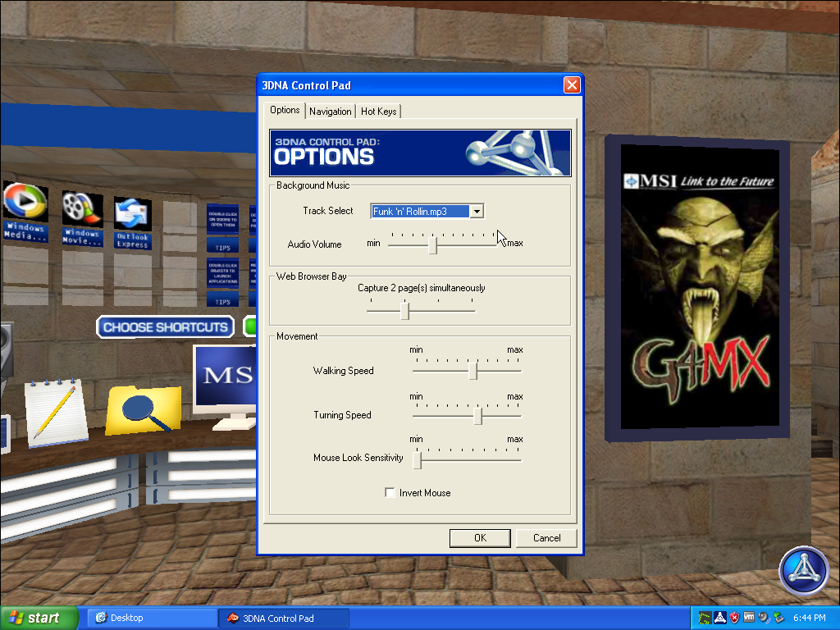Switch to the Hot Keys tab
Viewport: 840px width, 630px height.
378,111
